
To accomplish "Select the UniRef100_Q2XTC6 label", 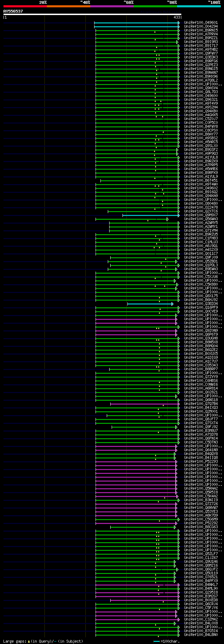I will point(201,211).
